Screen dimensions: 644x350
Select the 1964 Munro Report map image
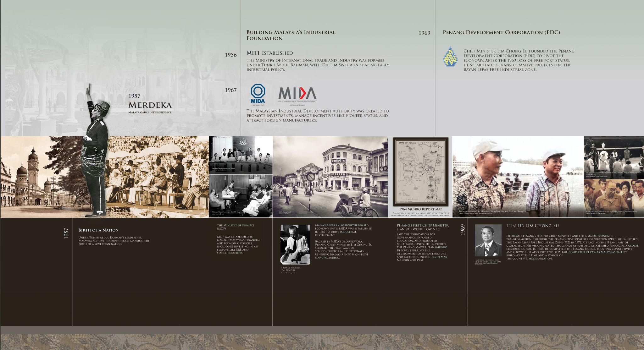coord(420,172)
